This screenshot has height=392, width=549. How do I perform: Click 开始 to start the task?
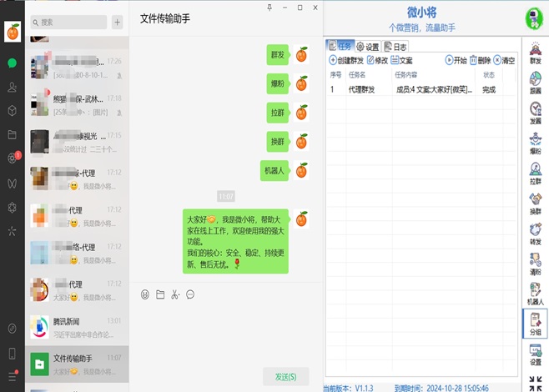coord(456,61)
